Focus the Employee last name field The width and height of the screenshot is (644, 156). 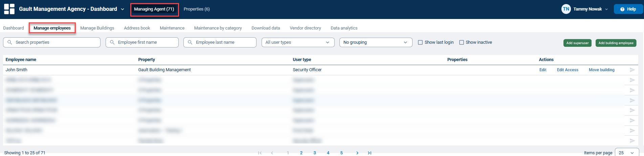pos(220,42)
